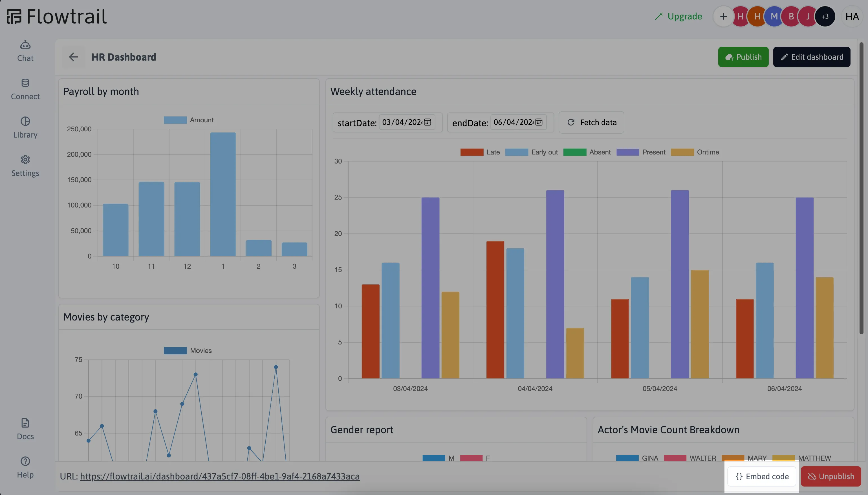Screen dimensions: 868x495
Task: Click the 05/04/2024 axis label
Action: click(660, 389)
